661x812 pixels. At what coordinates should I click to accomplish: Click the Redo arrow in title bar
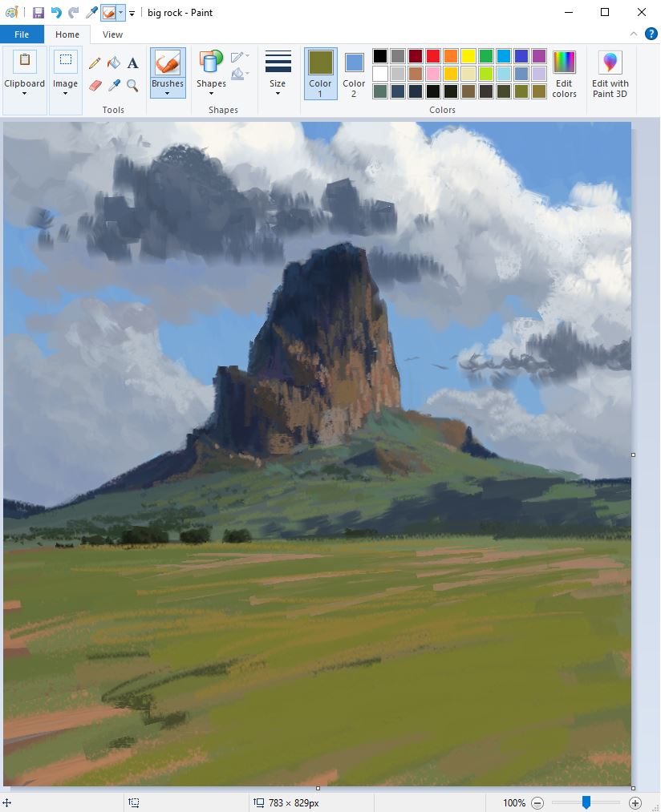[x=74, y=13]
